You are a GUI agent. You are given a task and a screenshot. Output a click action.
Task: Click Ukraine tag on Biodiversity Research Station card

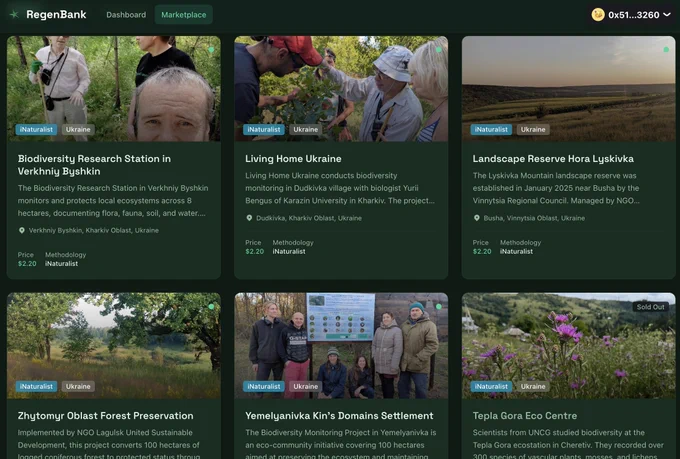click(78, 129)
